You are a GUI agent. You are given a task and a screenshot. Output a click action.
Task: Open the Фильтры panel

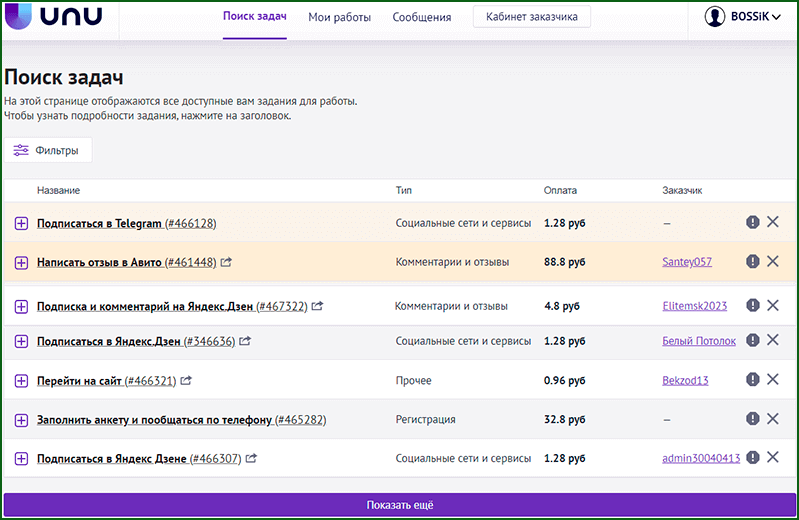(x=48, y=150)
